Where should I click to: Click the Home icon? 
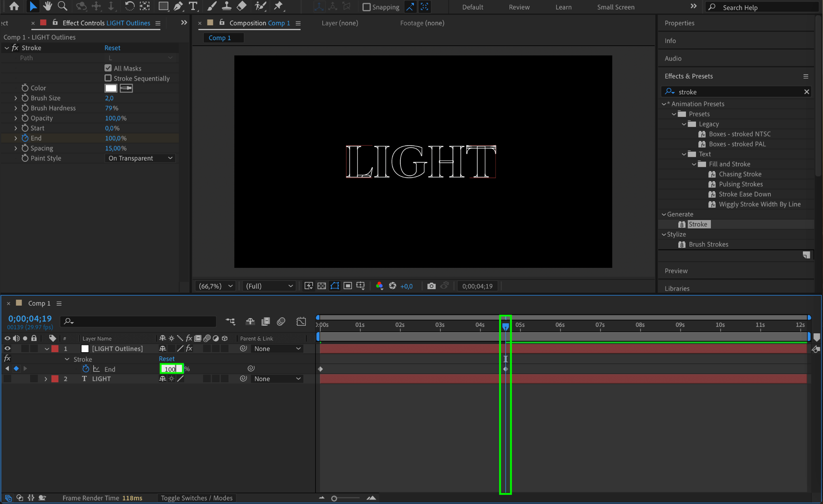coord(14,6)
